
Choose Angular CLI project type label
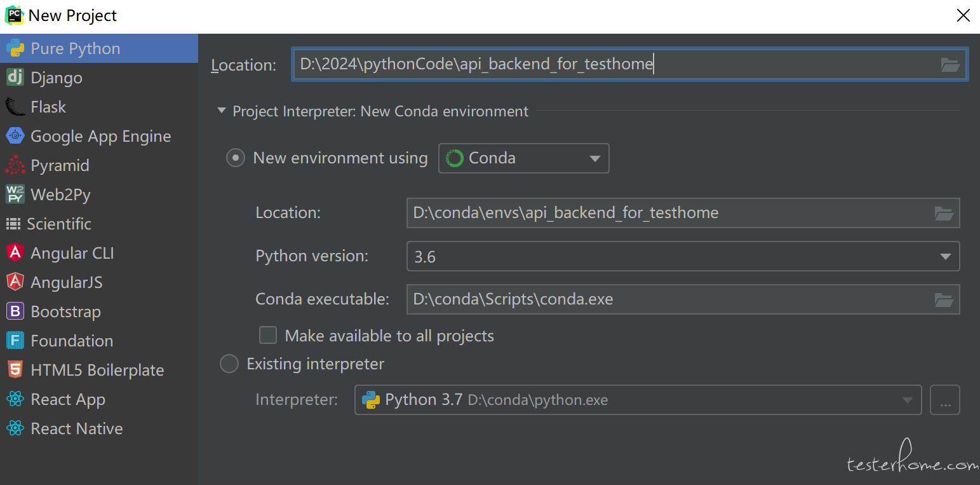[x=72, y=253]
